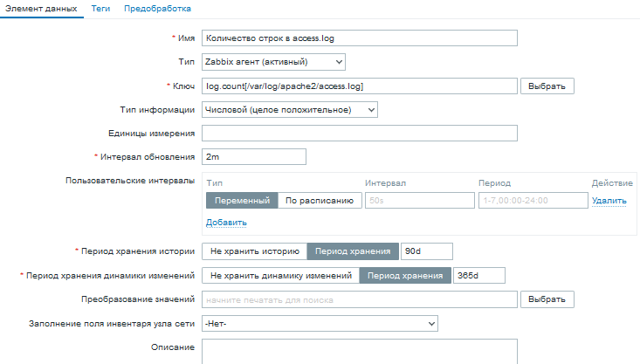This screenshot has height=364, width=640.
Task: Click the Удалить link
Action: click(x=609, y=201)
